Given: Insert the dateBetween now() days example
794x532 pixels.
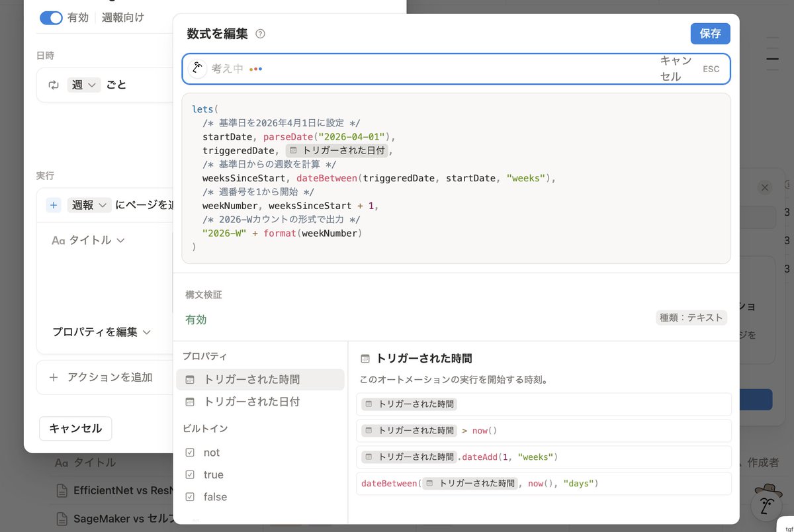Looking at the screenshot, I should [543, 484].
